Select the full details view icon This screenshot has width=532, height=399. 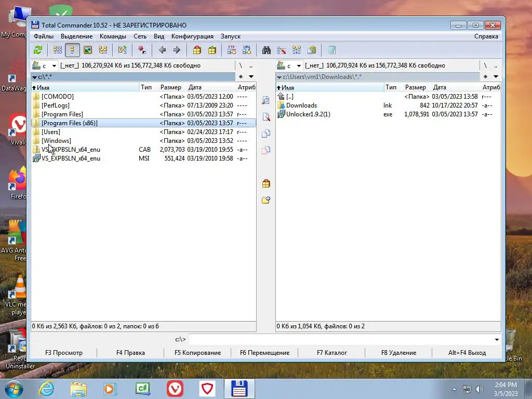(72, 50)
